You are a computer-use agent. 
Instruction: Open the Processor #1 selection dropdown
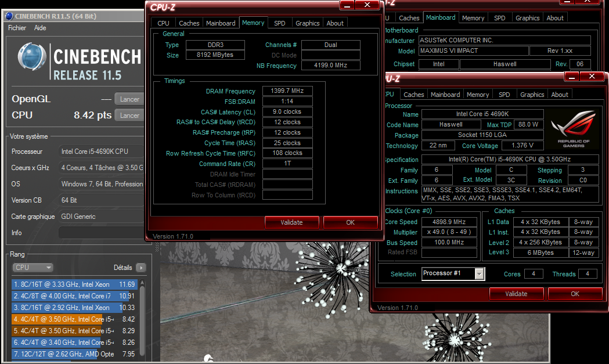coord(453,273)
